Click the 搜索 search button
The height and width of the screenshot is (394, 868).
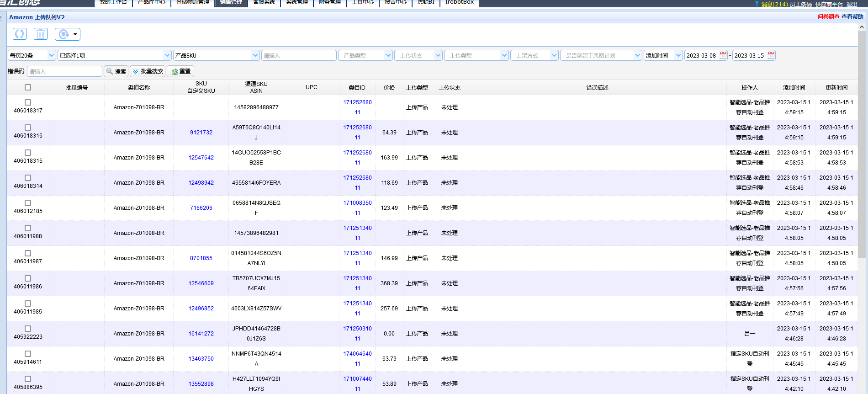click(x=116, y=71)
